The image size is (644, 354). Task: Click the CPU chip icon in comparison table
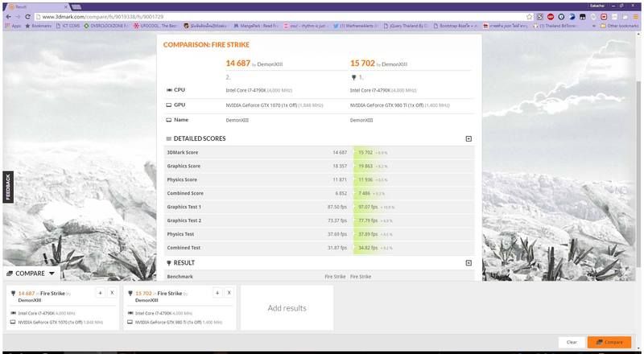[169, 90]
